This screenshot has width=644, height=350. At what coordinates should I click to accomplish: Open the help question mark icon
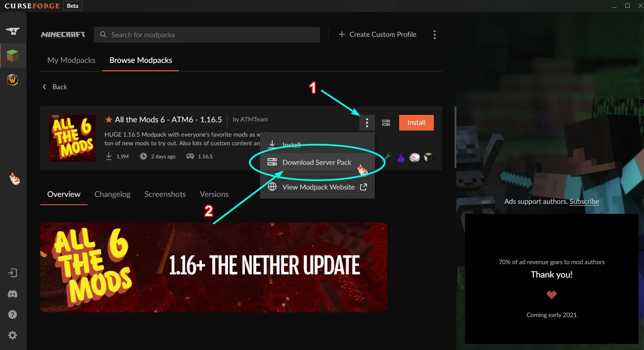click(x=13, y=314)
